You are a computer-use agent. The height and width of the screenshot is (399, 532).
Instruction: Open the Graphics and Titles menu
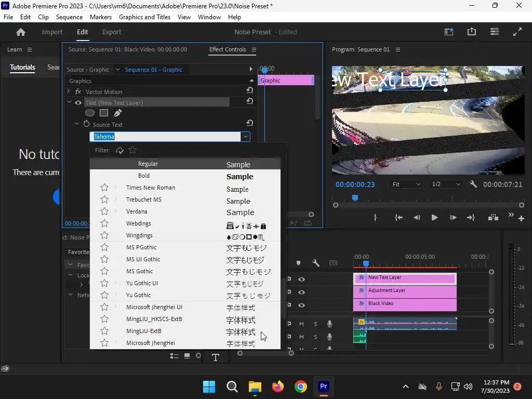[x=144, y=17]
